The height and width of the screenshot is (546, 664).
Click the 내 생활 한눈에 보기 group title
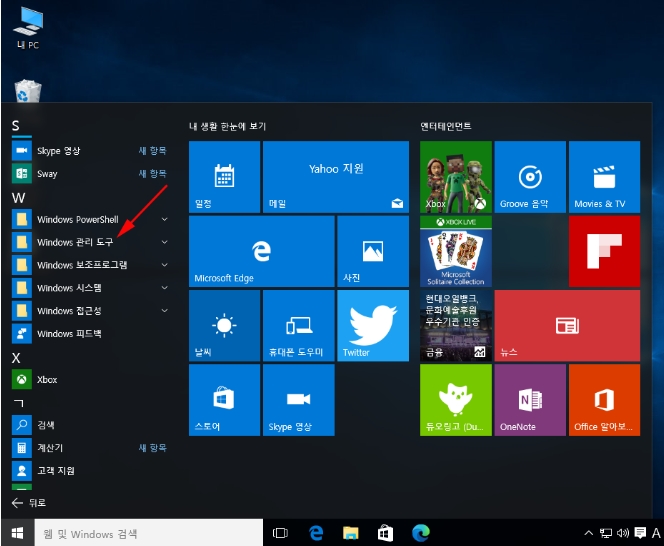point(227,126)
